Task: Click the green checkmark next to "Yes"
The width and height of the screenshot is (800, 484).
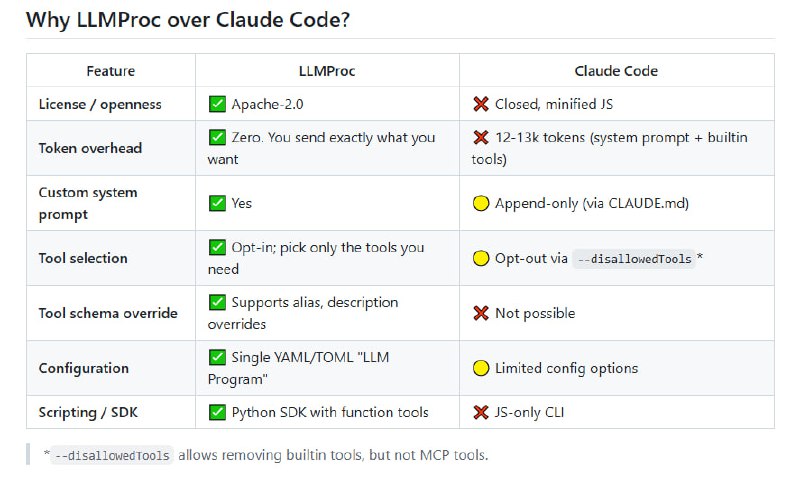Action: [217, 203]
